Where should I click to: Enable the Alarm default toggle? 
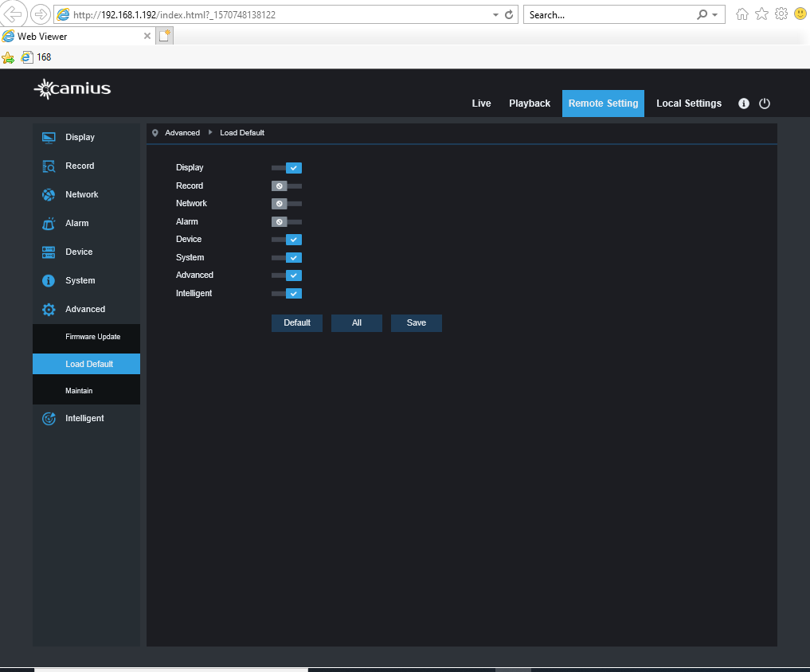287,221
